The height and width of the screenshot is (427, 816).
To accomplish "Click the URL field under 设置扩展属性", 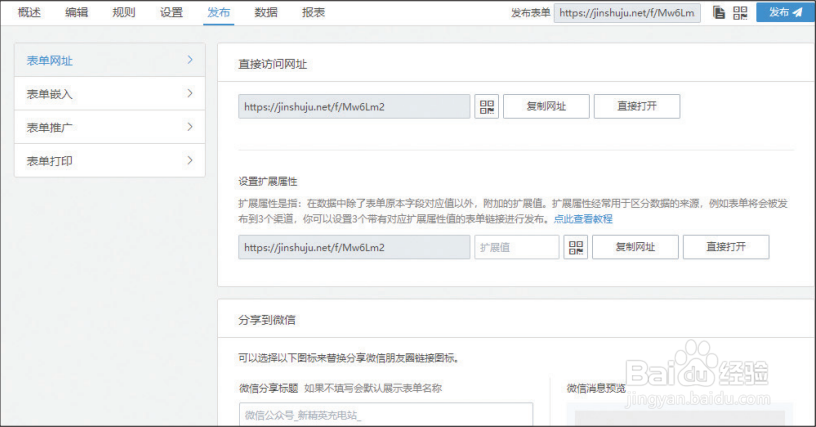I will 354,247.
